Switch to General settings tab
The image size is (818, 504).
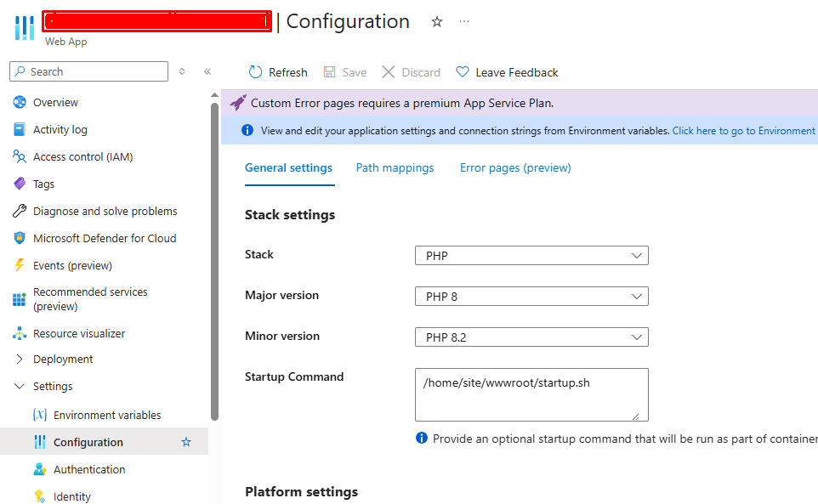pos(288,167)
